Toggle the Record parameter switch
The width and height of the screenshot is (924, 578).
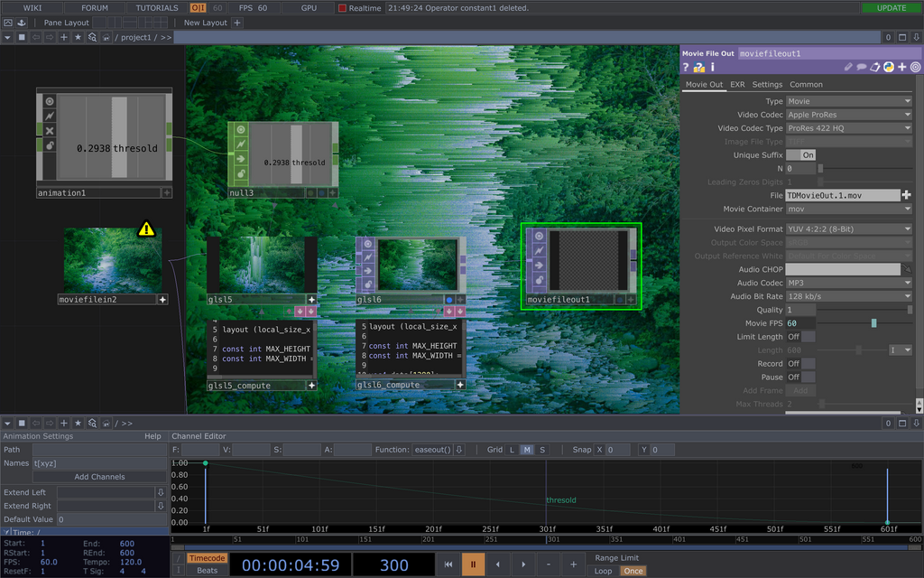click(799, 364)
